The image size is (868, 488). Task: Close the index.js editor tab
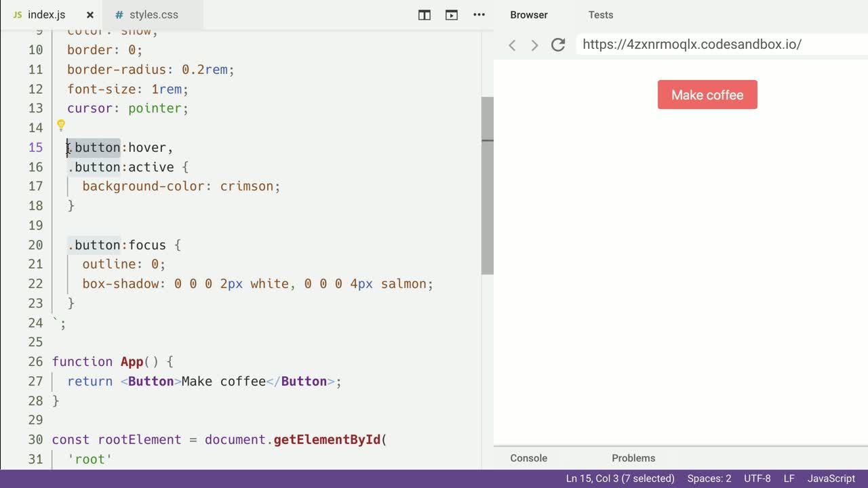click(x=90, y=15)
